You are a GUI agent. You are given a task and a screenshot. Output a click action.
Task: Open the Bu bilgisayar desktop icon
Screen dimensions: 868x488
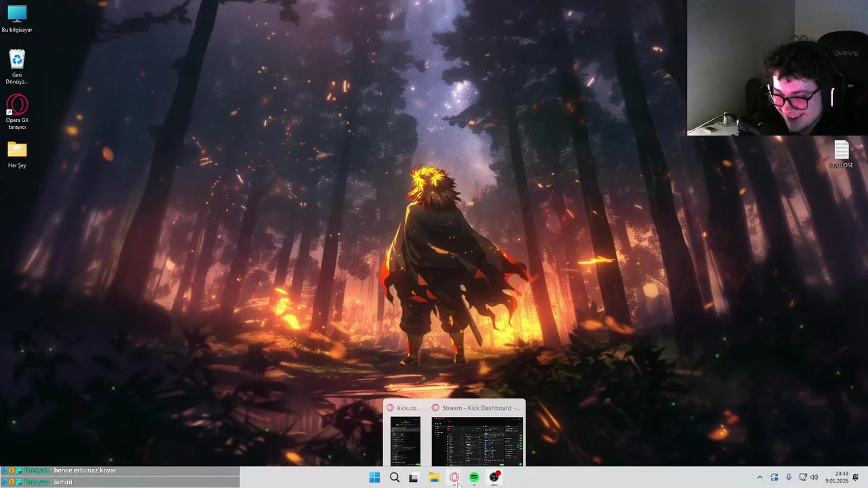pos(17,18)
